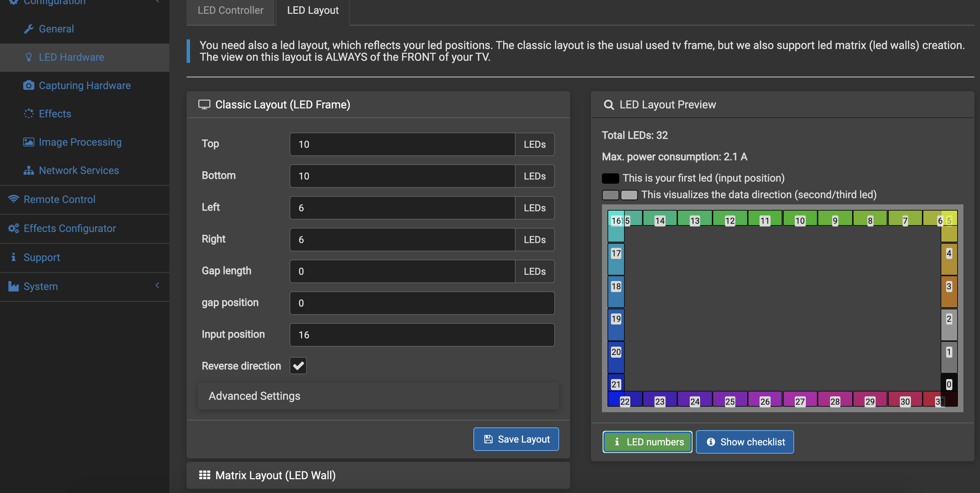
Task: Click the Top LEDs input field
Action: pos(402,144)
